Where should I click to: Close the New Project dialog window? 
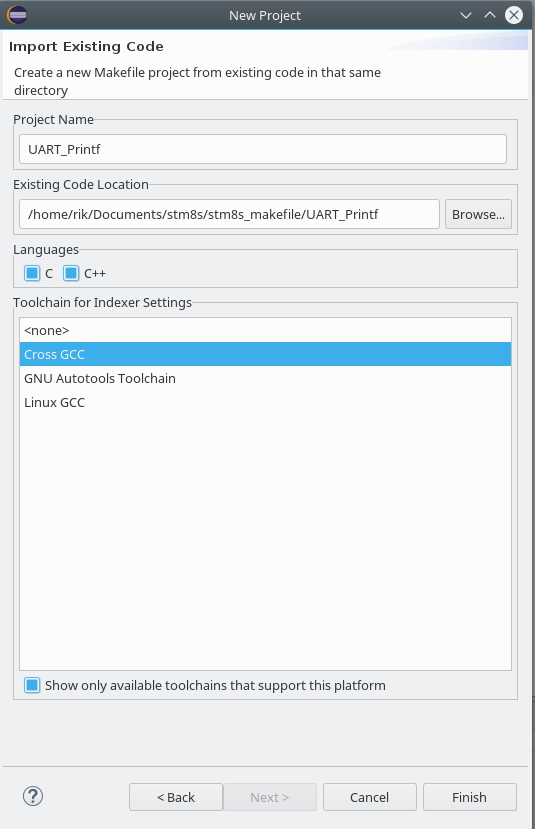[x=513, y=15]
